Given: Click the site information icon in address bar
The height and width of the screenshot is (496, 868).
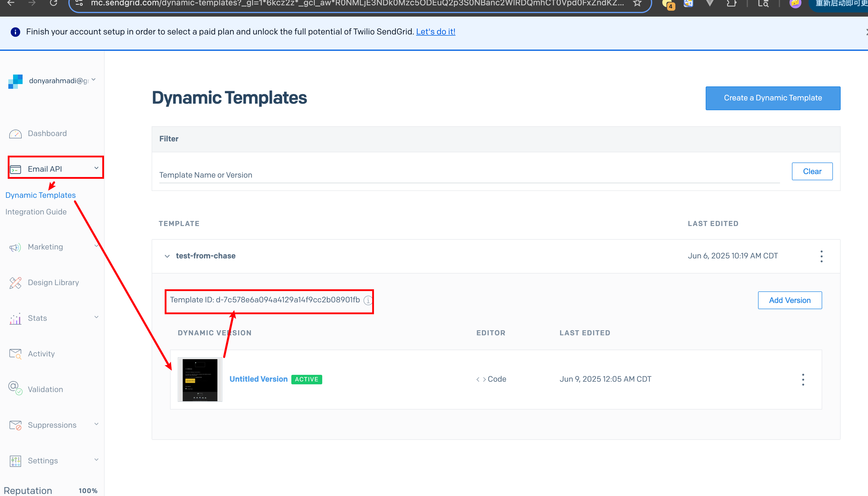Looking at the screenshot, I should coord(79,3).
